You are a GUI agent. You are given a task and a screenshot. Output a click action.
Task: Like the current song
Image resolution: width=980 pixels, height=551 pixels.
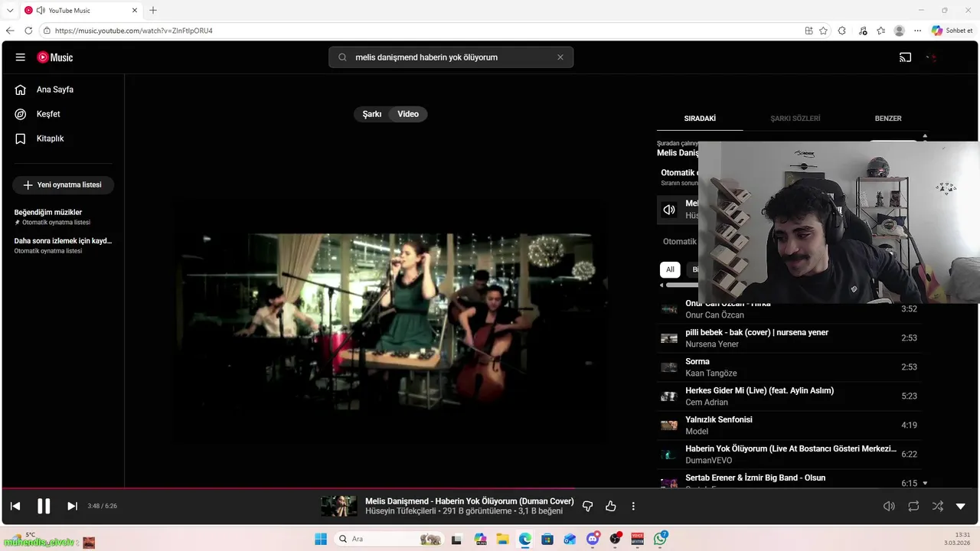(611, 506)
